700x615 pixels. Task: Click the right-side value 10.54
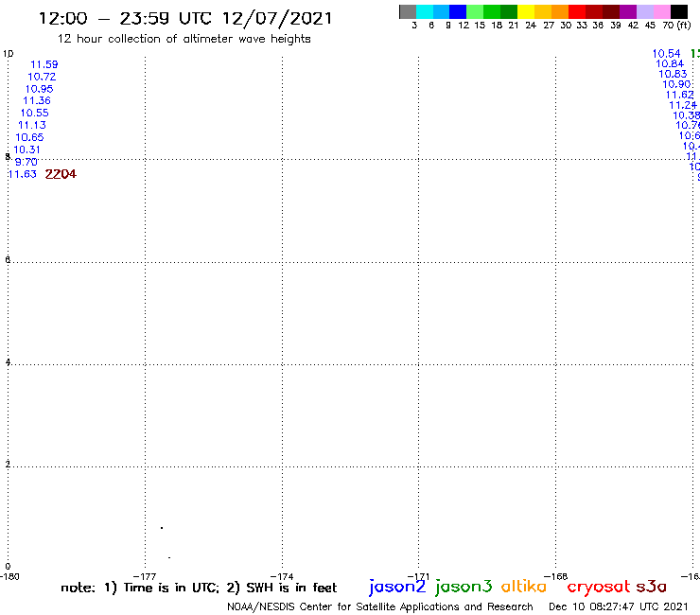click(667, 54)
